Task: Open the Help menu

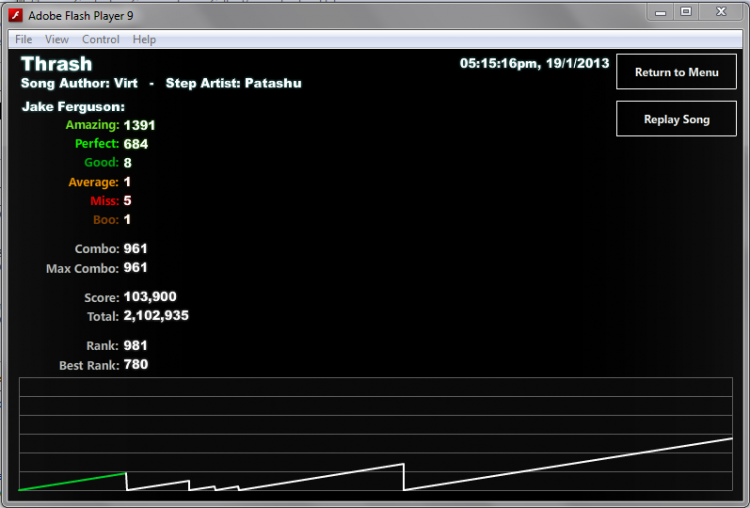Action: pos(144,39)
